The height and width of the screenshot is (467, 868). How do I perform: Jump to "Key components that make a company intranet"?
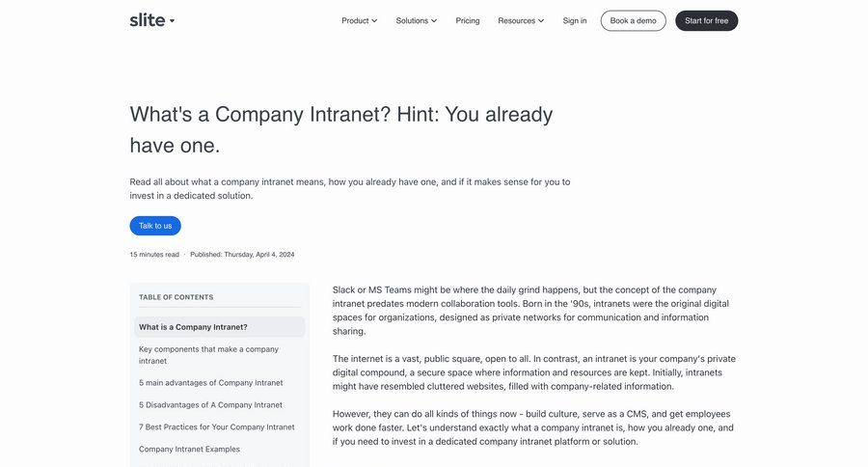tap(208, 355)
